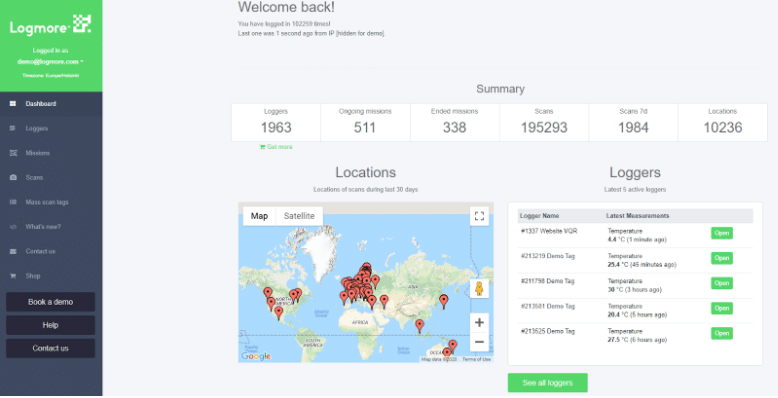Click the Loggers 1963 summary card
The image size is (778, 398).
[x=276, y=123]
